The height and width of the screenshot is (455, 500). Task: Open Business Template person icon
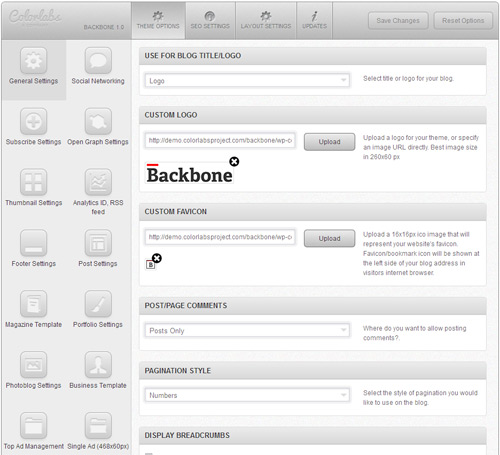[98, 365]
